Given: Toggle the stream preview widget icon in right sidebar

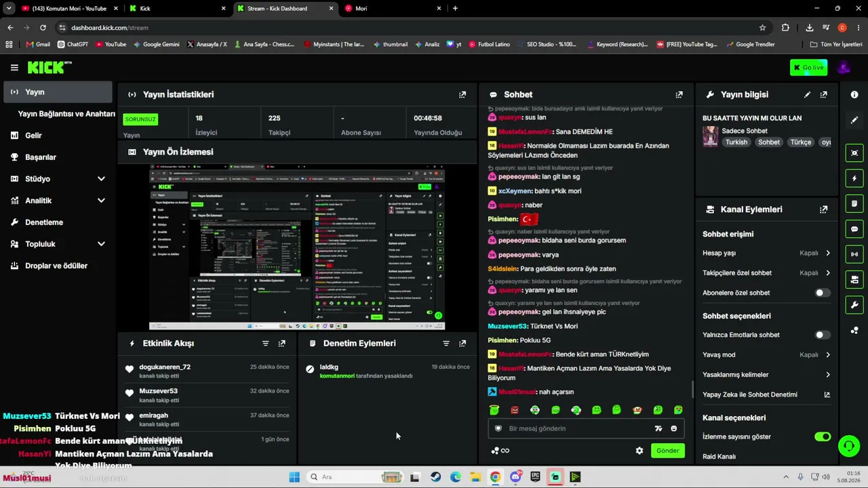Looking at the screenshot, I should (x=854, y=152).
